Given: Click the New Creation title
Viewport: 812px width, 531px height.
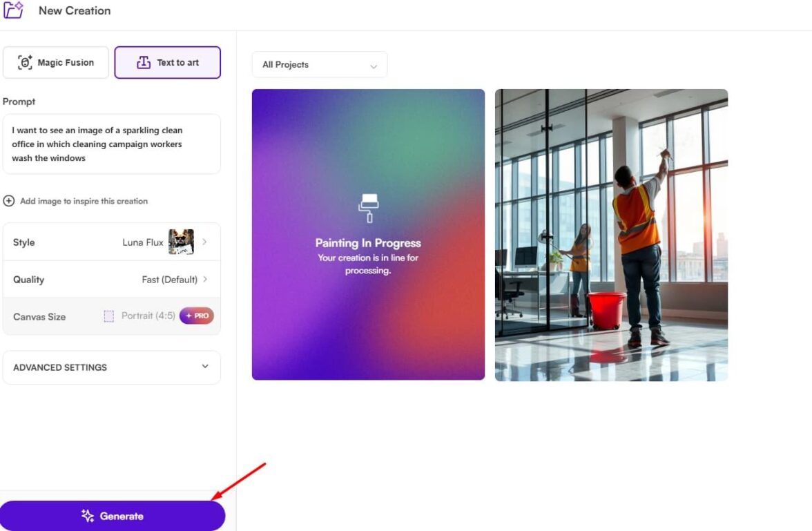Looking at the screenshot, I should point(75,10).
